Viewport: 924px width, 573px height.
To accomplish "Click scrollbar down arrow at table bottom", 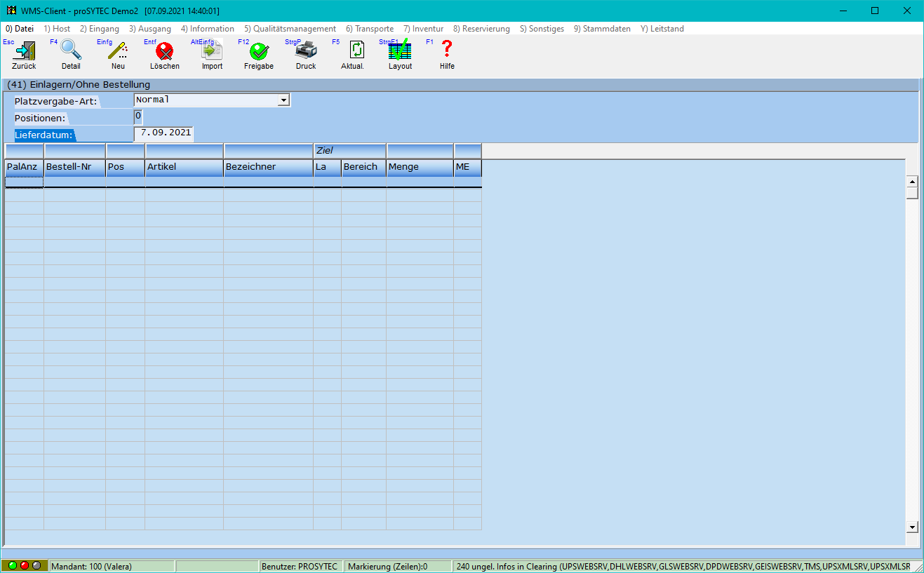I will pos(912,527).
